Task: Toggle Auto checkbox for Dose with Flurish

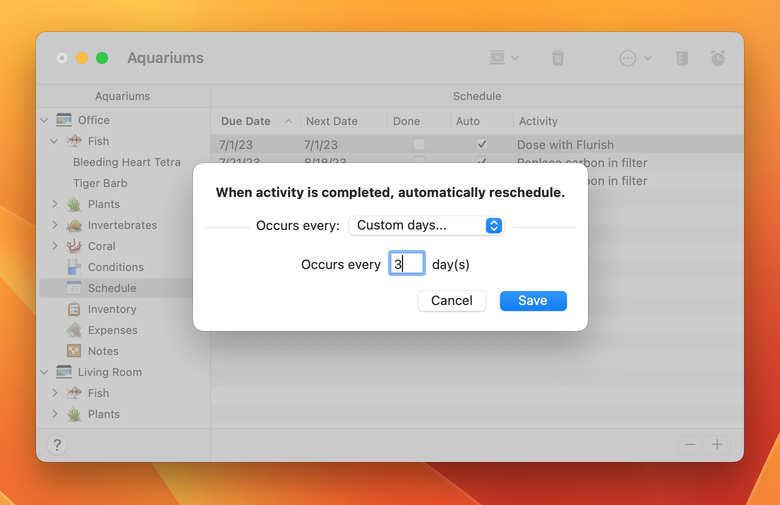Action: (x=481, y=145)
